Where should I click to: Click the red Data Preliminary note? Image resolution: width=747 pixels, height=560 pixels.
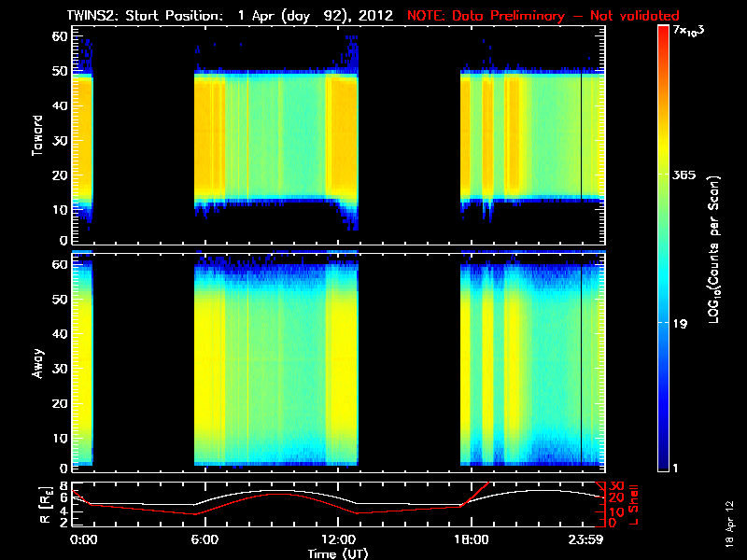543,16
